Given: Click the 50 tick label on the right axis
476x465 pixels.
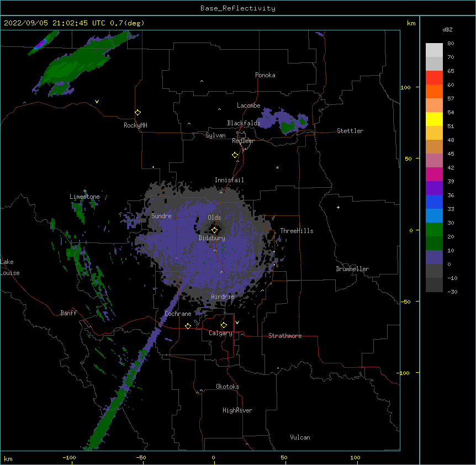Looking at the screenshot, I should [408, 158].
